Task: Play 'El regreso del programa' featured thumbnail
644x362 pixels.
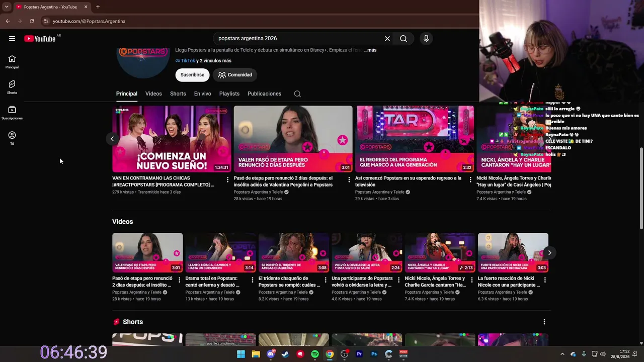Action: point(415,139)
